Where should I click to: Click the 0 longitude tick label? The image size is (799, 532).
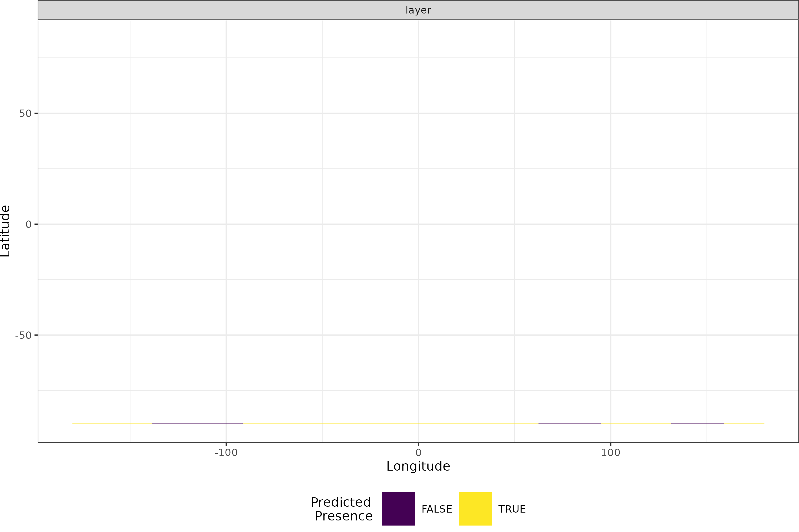tap(418, 453)
